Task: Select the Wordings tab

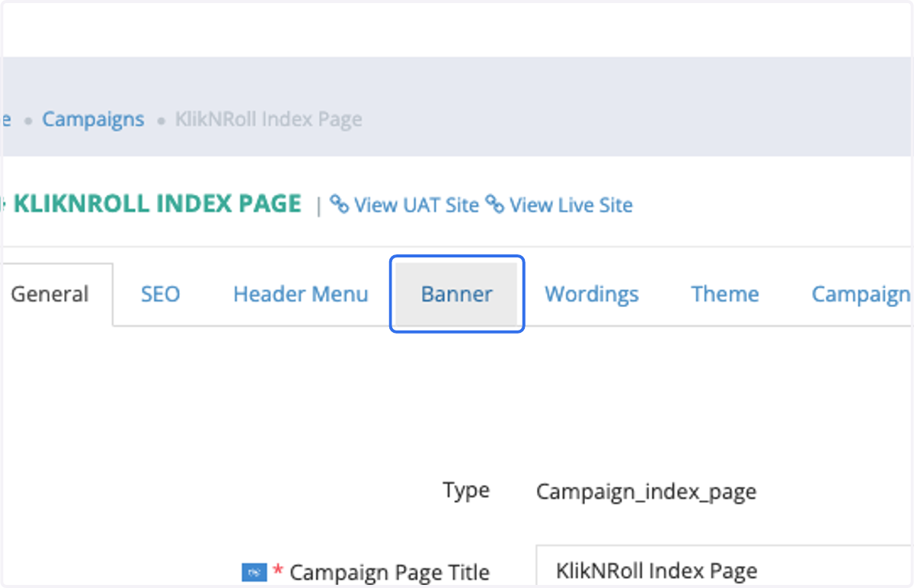Action: [x=592, y=294]
